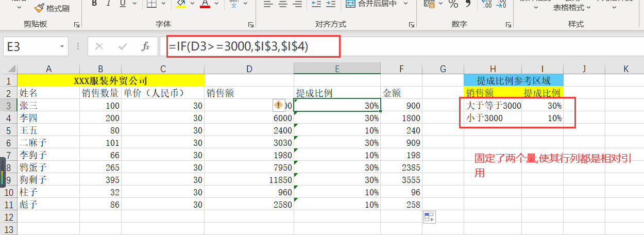
Task: Apply red font color
Action: [205, 4]
